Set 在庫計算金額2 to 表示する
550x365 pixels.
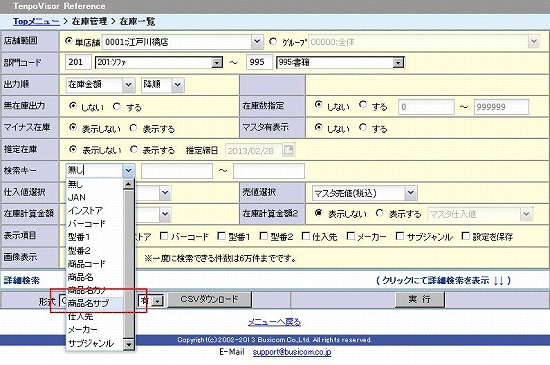point(379,213)
